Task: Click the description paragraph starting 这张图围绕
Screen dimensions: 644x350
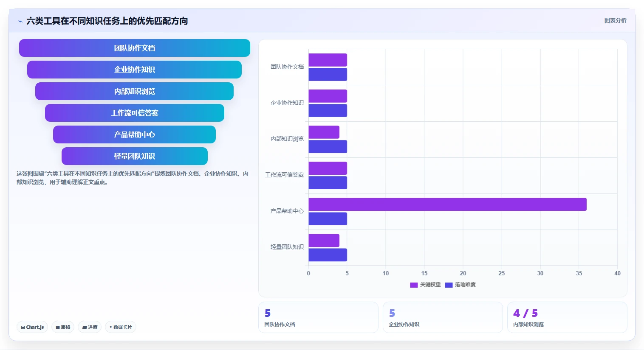Action: coord(133,178)
